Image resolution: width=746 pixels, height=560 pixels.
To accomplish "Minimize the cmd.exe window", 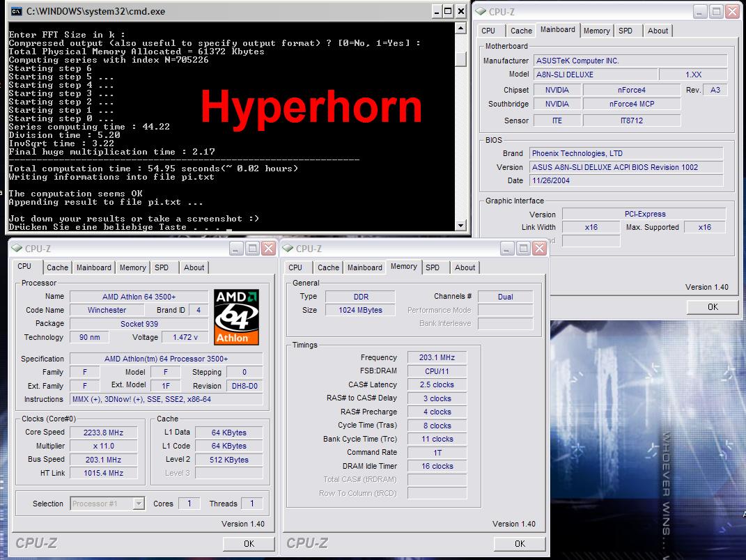I will pos(436,11).
